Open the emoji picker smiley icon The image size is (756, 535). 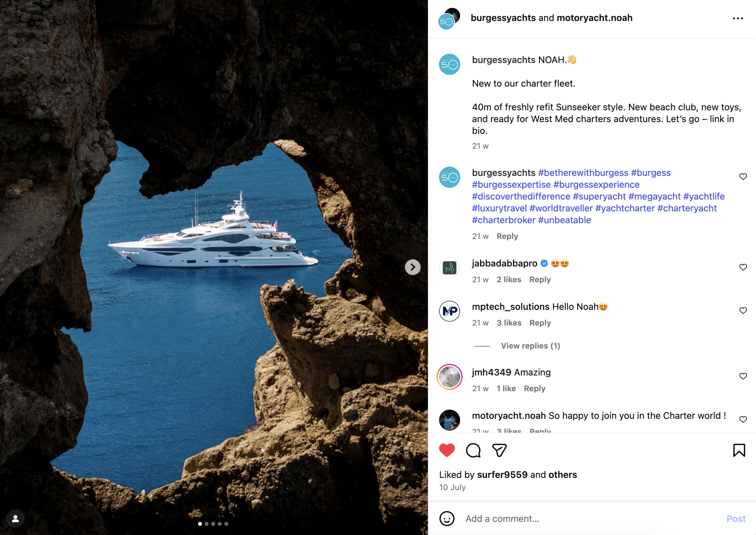(x=447, y=519)
